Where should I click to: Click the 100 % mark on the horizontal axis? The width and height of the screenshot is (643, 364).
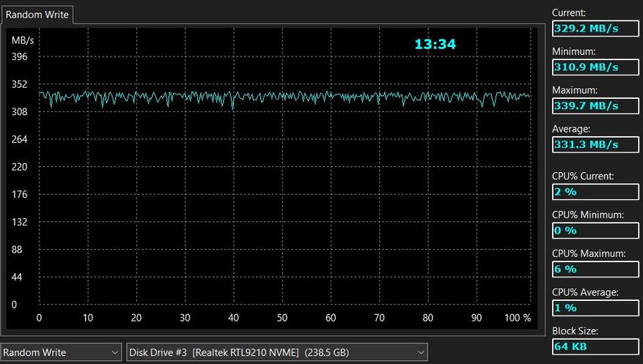[x=518, y=318]
